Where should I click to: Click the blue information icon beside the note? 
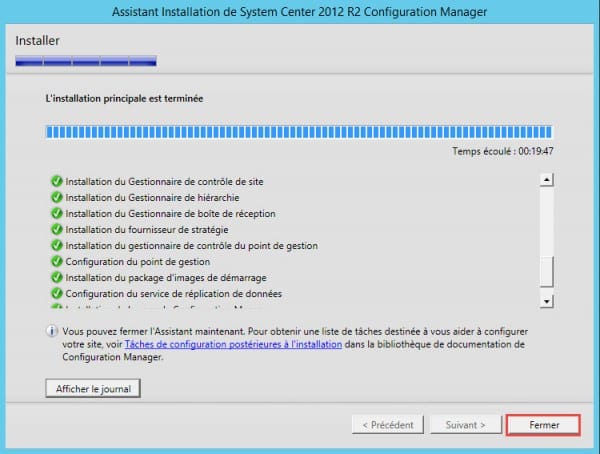[52, 331]
